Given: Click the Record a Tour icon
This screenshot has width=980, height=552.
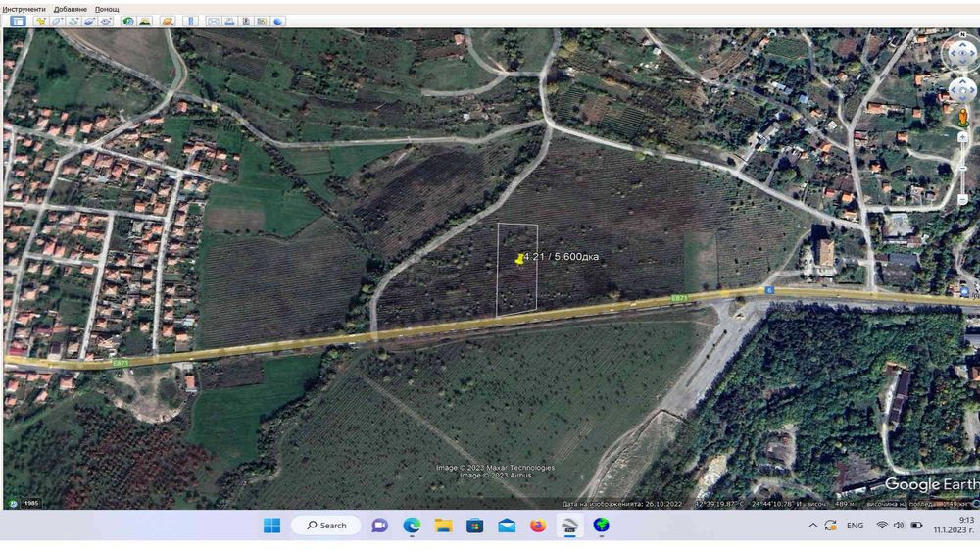Looking at the screenshot, I should [106, 22].
